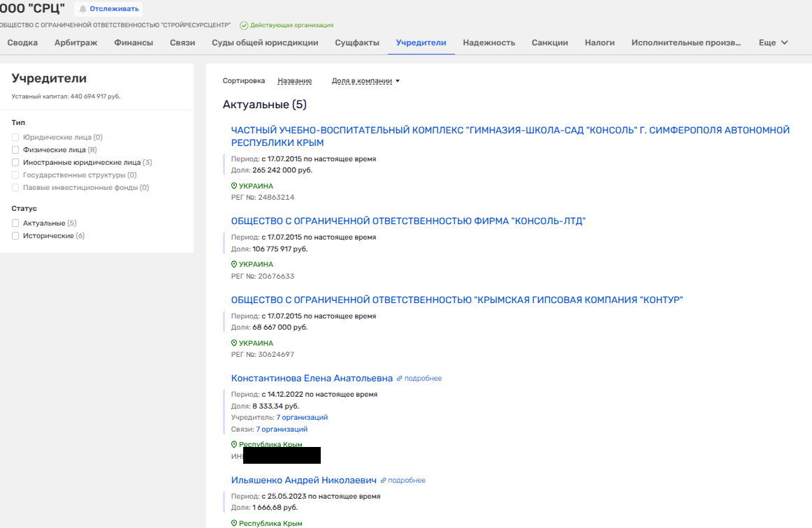Check the Иностранные юридические лица filter
The width and height of the screenshot is (812, 528).
[15, 163]
